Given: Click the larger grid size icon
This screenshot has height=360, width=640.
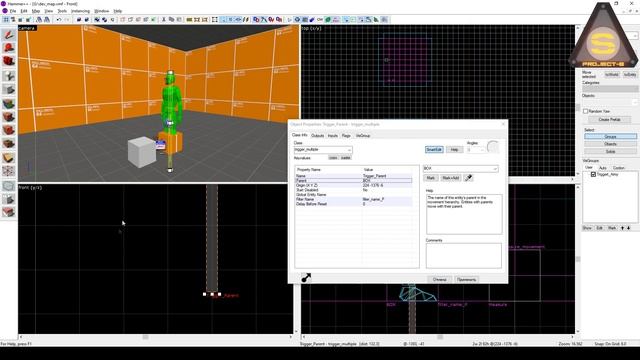Looking at the screenshot, I should tap(28, 20).
